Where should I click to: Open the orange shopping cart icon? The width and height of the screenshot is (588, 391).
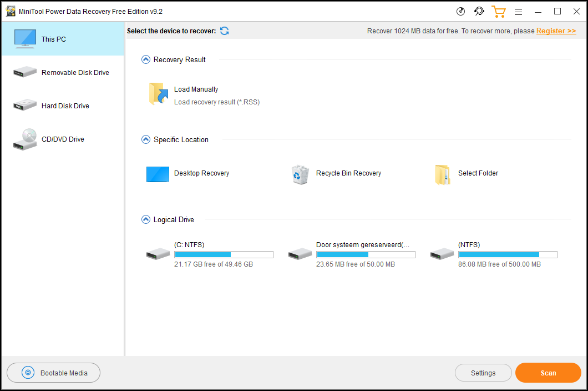[x=498, y=12]
